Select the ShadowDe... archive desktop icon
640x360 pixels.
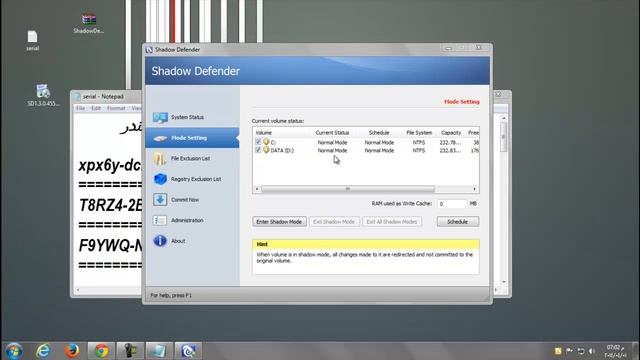[89, 24]
